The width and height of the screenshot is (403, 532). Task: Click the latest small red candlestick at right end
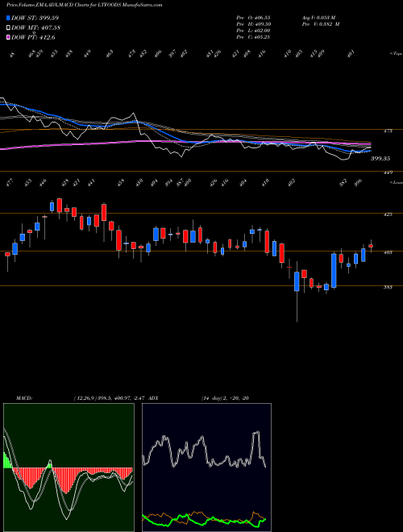(x=371, y=246)
